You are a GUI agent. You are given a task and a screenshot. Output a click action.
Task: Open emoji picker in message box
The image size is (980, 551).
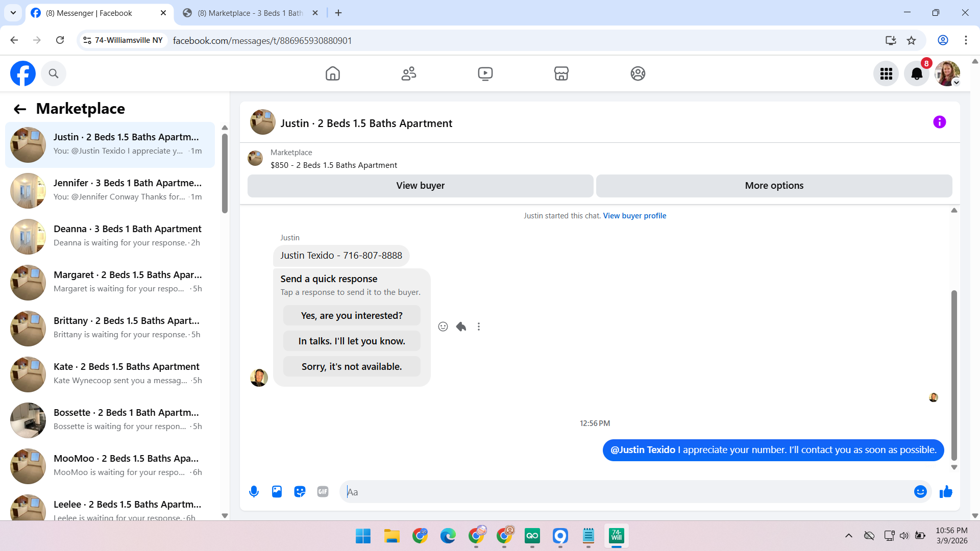[920, 492]
